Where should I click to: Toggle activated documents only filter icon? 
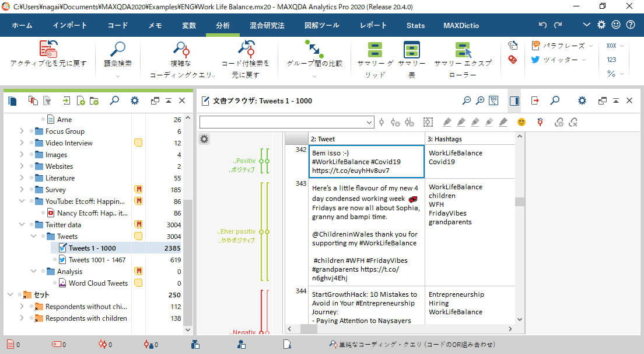pyautogui.click(x=47, y=100)
